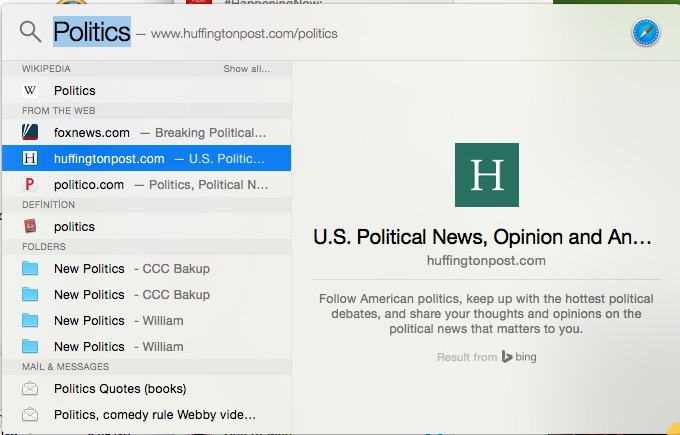680x435 pixels.
Task: Click the Wikipedia W icon
Action: pyautogui.click(x=30, y=90)
